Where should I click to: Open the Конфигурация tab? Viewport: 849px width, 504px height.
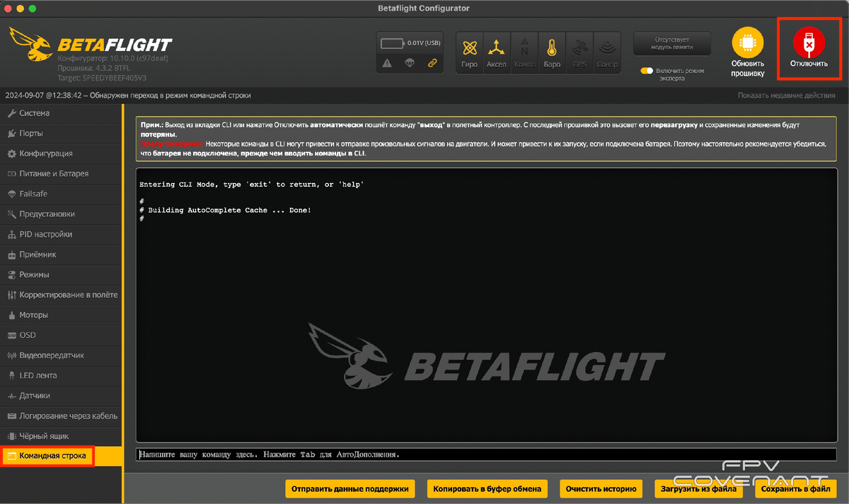(x=62, y=153)
